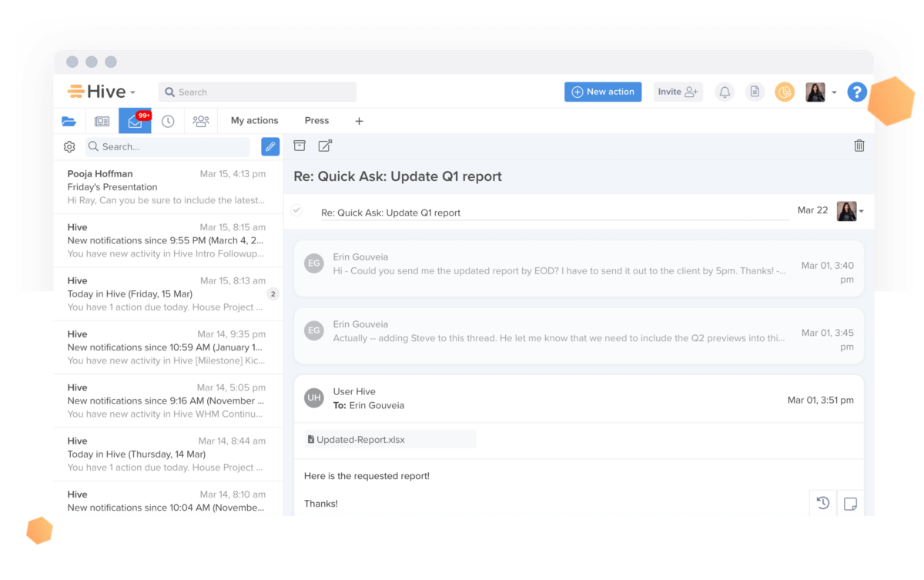This screenshot has width=924, height=580.
Task: Open Hive email from Mar 14, 8:10 am
Action: (x=168, y=499)
